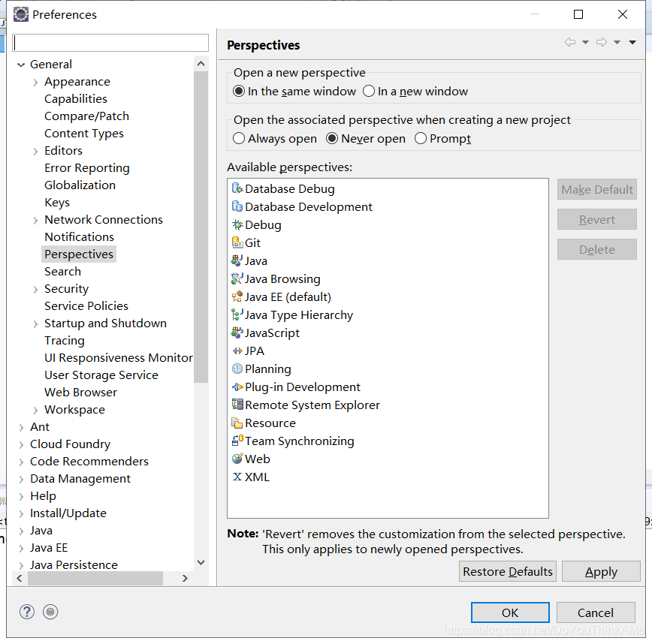Select the Team Synchronizing perspective label

[300, 441]
